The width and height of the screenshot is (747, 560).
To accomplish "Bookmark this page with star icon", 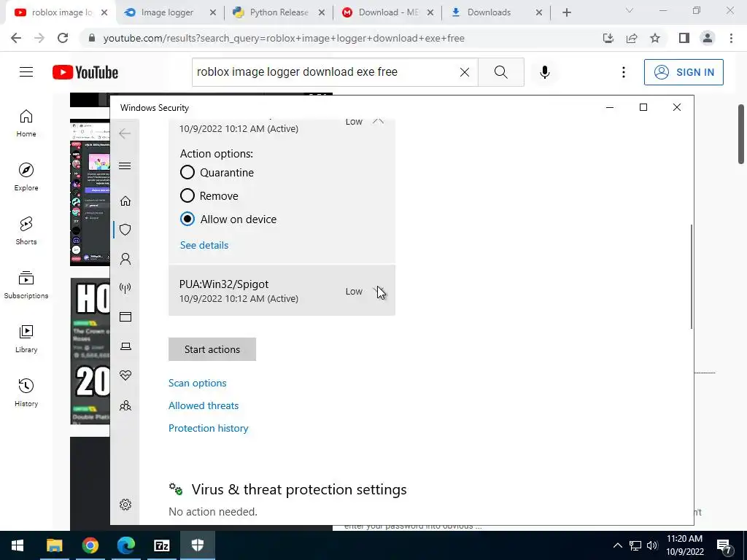I will 655,38.
